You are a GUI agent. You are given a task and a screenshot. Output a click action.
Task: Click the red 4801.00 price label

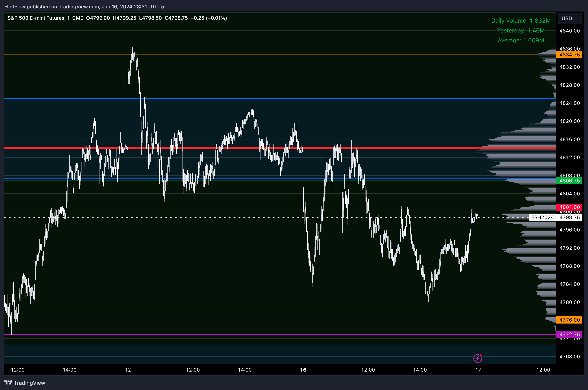tap(569, 207)
